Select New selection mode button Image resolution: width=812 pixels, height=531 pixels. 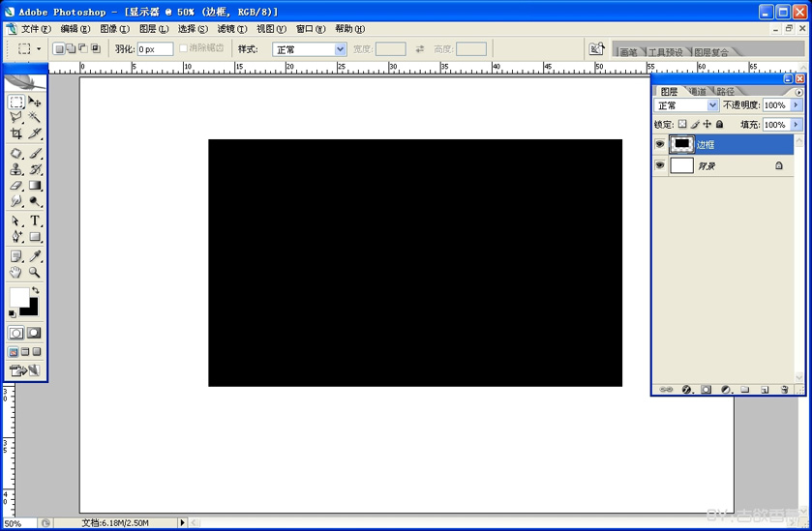point(60,49)
